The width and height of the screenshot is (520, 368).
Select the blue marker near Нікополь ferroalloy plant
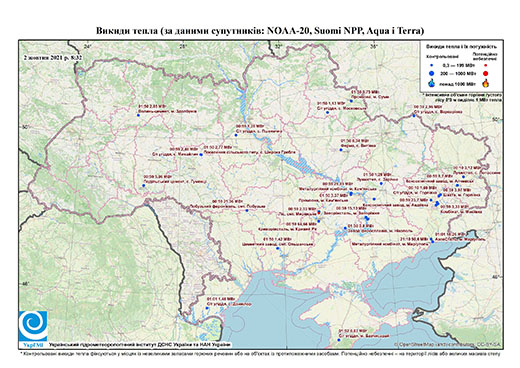pos(345,228)
